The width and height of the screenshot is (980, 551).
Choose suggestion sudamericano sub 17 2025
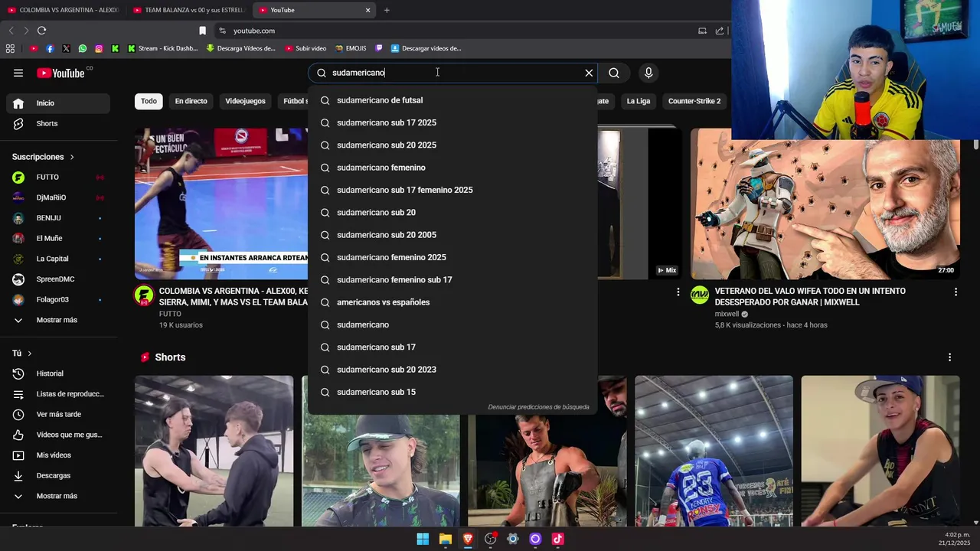point(452,122)
